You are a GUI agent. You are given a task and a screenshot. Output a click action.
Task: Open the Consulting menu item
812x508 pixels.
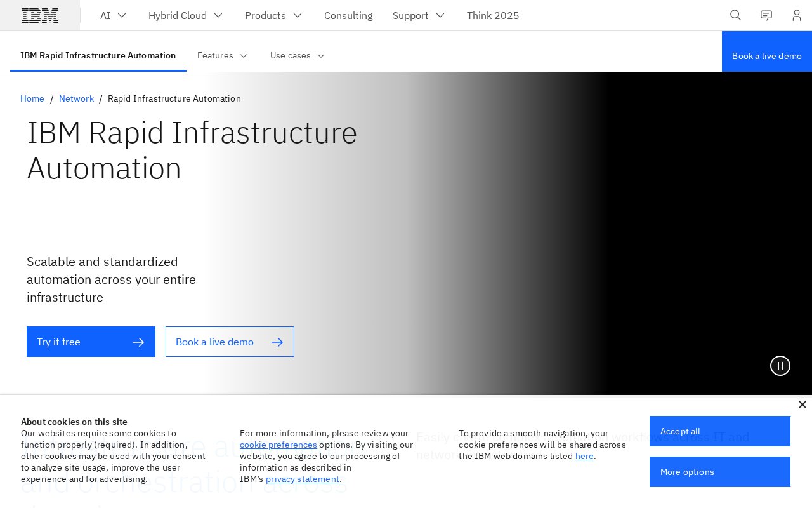(x=348, y=15)
